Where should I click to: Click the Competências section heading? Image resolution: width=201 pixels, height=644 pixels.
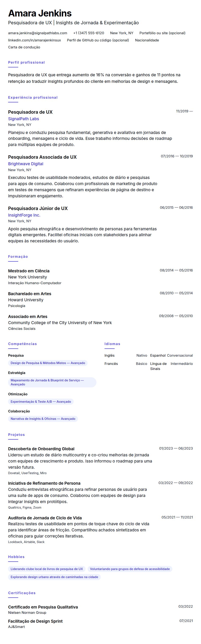click(x=23, y=344)
